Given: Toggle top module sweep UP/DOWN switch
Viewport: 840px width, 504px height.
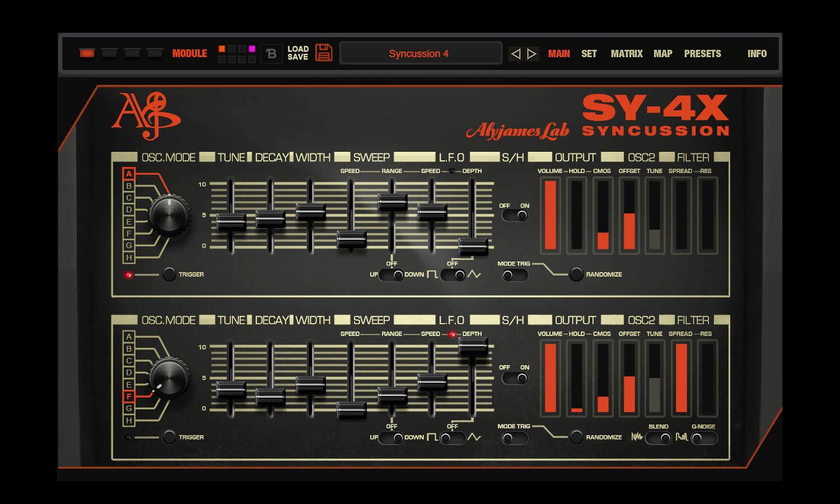Looking at the screenshot, I should [x=391, y=275].
